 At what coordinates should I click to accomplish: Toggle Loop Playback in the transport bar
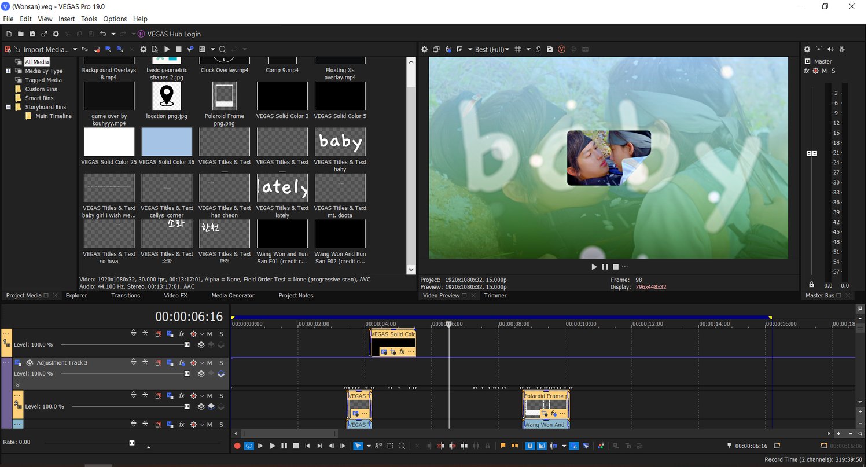tap(249, 446)
